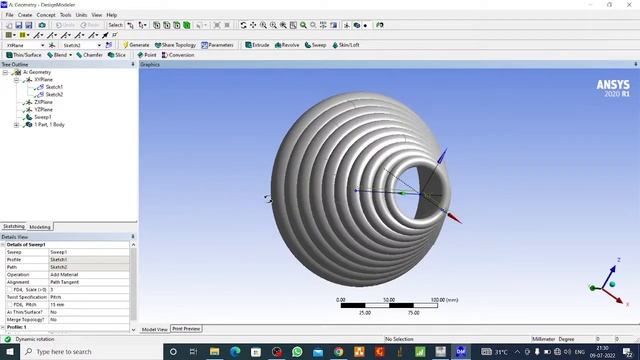Collapse the XYPlane tree node
Screen dimensions: 640x360
point(16,80)
